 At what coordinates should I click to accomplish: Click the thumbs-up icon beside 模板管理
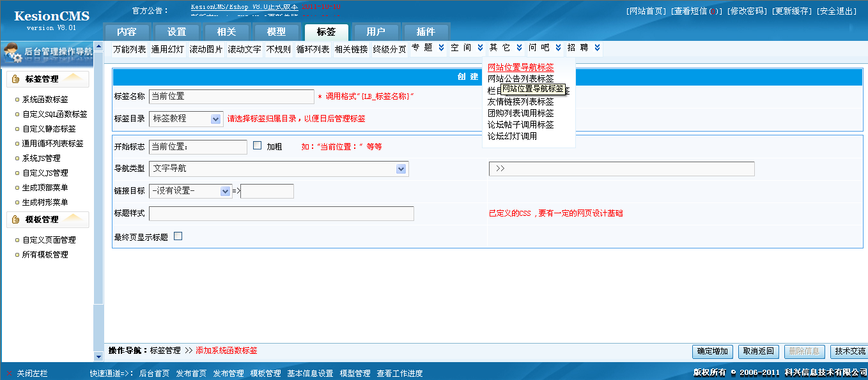[x=16, y=220]
